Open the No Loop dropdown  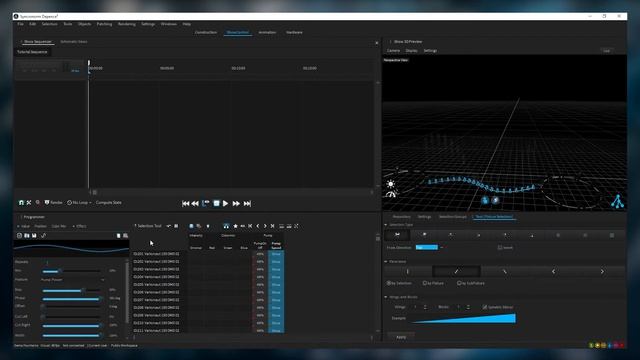click(79, 202)
